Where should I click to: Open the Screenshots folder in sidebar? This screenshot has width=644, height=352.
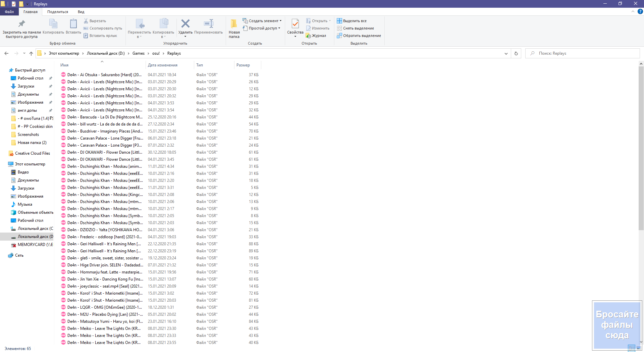(x=28, y=135)
